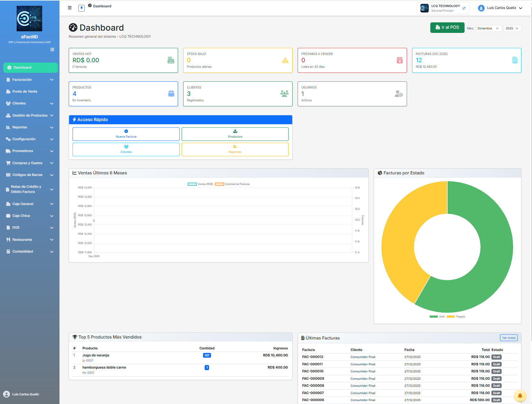Click the Ir al POS button

pos(447,27)
